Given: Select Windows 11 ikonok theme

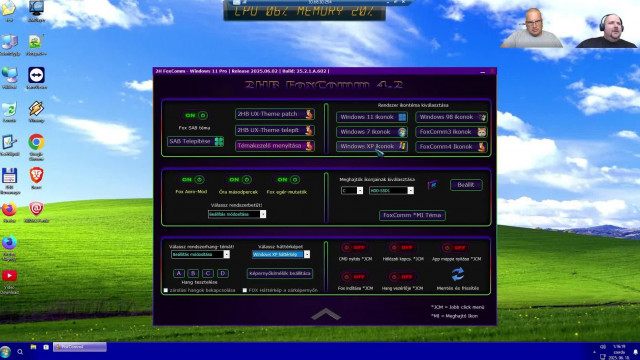Looking at the screenshot, I should point(372,117).
